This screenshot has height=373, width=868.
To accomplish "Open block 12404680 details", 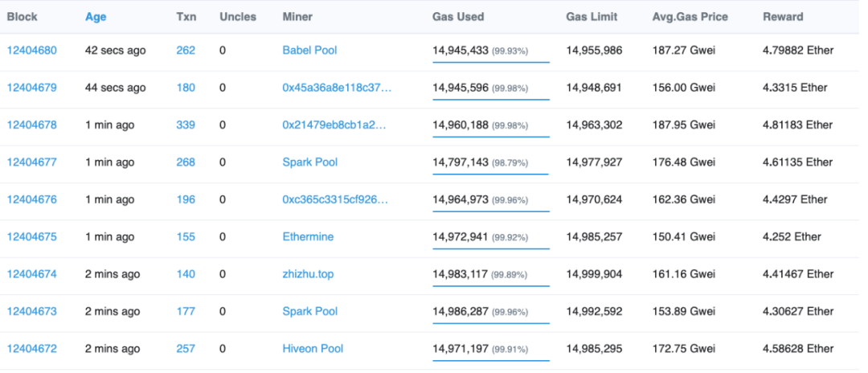I will pyautogui.click(x=31, y=51).
